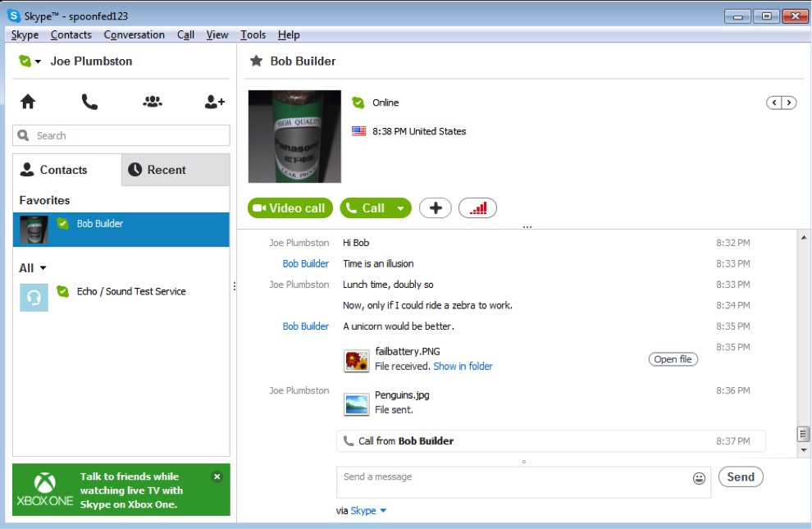Click the Echo / Sound Test Service avatar
This screenshot has width=812, height=529.
34,298
